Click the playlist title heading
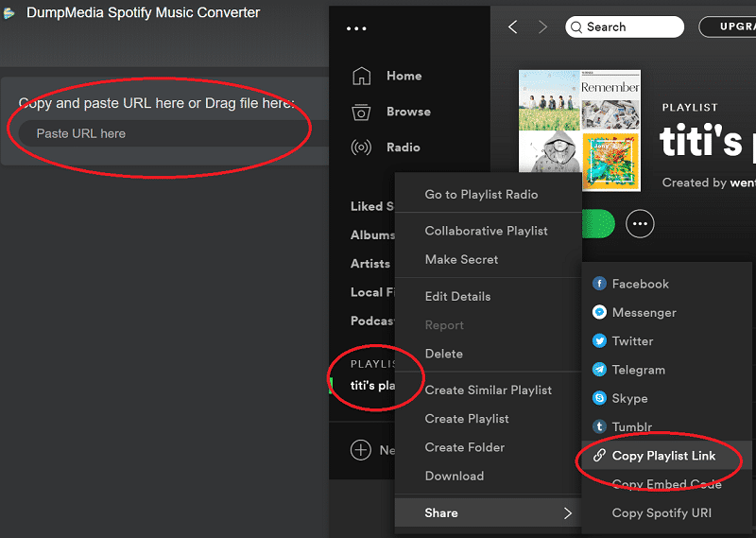Viewport: 756px width, 538px height. [707, 142]
